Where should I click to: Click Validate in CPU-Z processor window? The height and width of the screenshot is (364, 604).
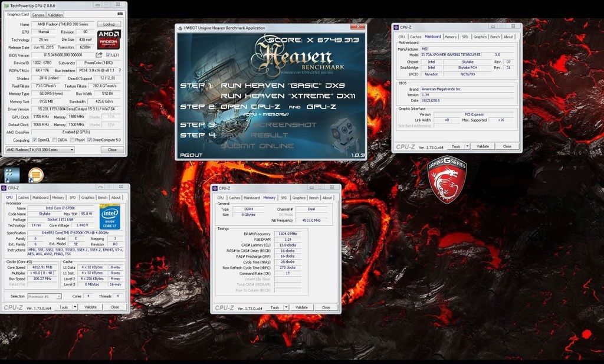point(90,307)
